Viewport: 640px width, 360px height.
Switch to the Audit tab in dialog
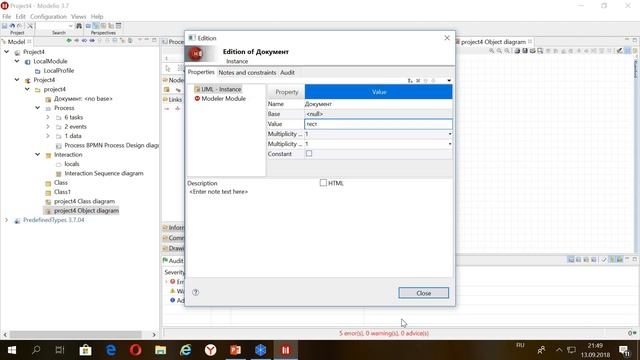tap(287, 72)
